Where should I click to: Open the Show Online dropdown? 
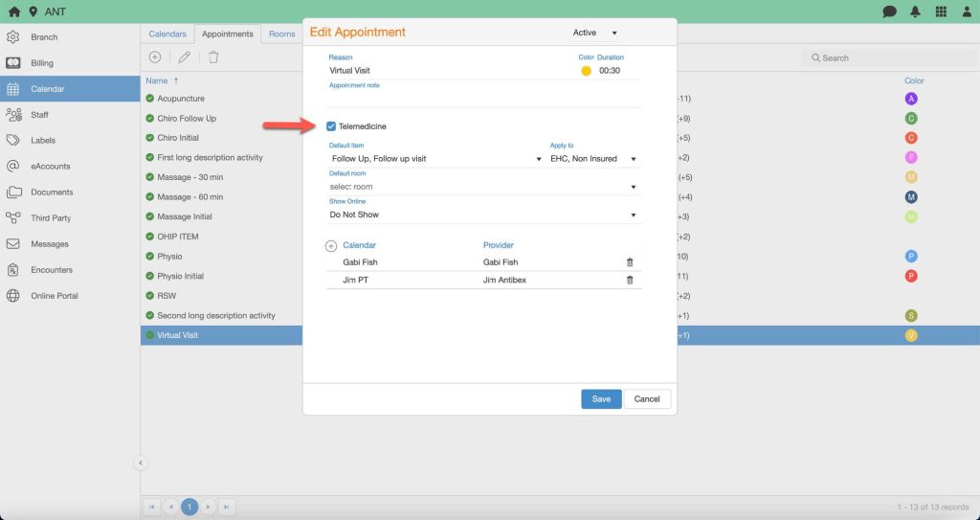pos(483,215)
